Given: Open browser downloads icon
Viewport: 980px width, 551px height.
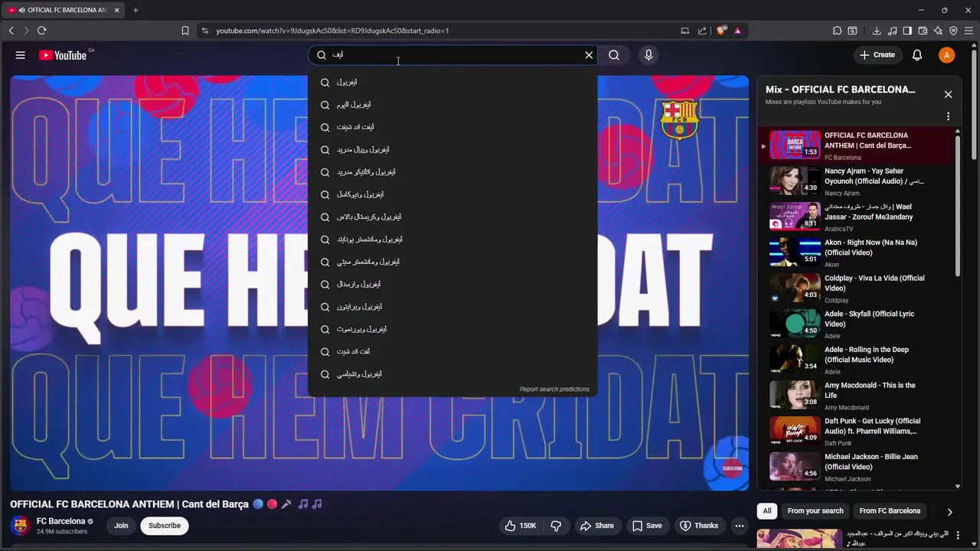Looking at the screenshot, I should click(x=877, y=31).
